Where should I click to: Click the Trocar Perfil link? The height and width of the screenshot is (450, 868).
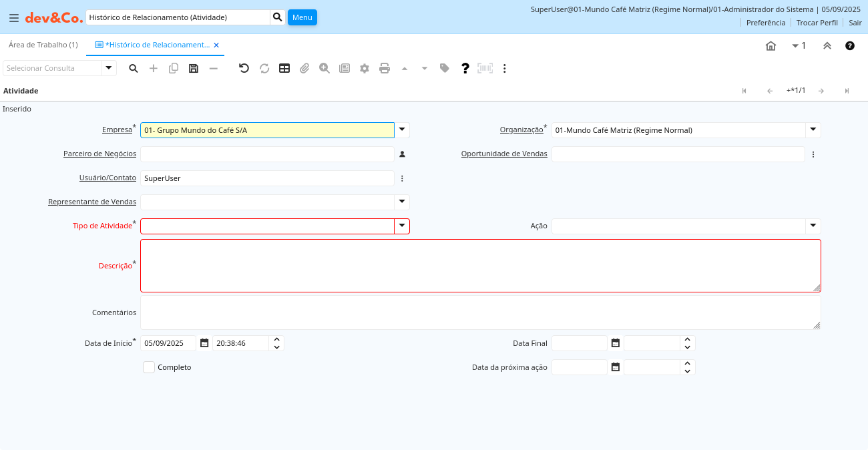817,23
